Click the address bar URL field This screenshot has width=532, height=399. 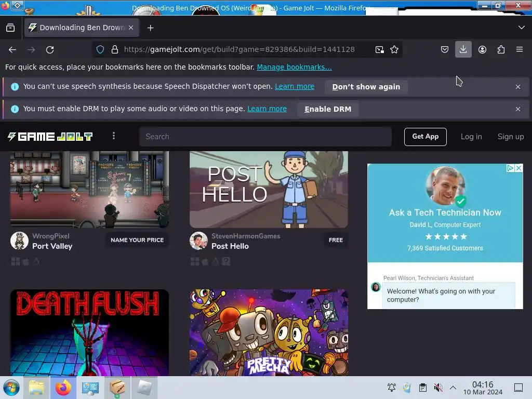239,49
